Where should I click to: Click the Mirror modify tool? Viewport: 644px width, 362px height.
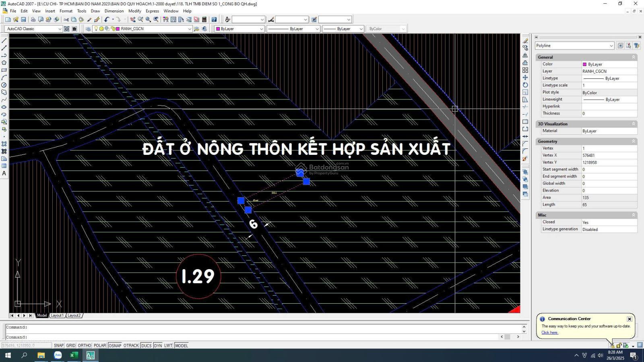click(525, 56)
